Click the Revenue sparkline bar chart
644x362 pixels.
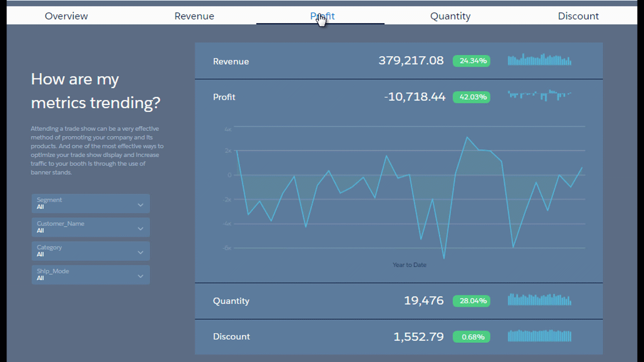pos(539,60)
